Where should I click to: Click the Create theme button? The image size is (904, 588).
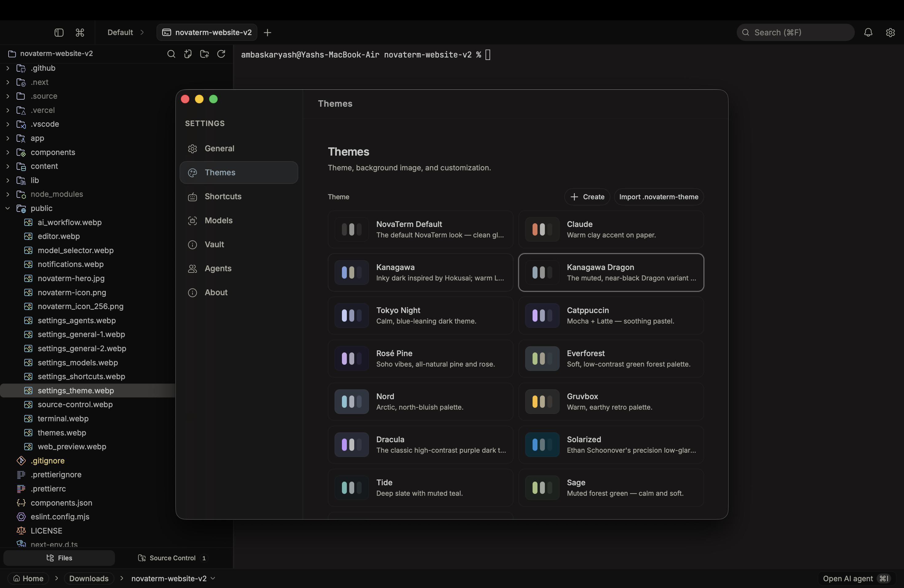click(587, 197)
